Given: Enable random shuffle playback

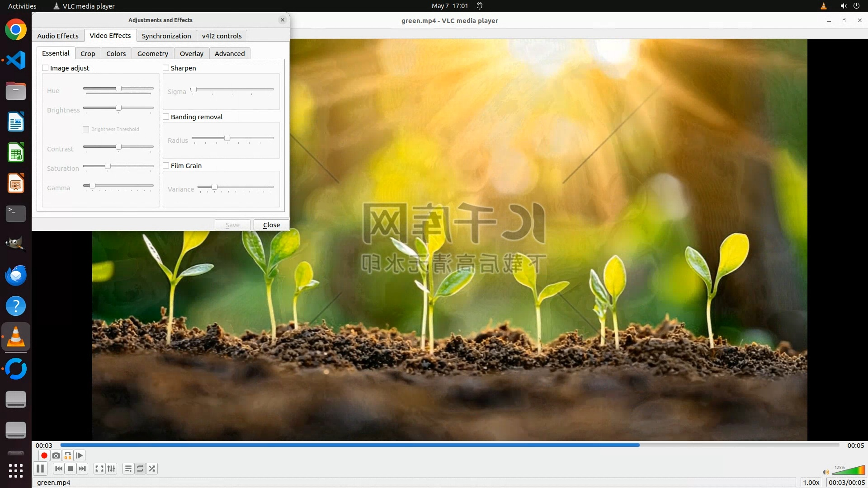Looking at the screenshot, I should (152, 469).
